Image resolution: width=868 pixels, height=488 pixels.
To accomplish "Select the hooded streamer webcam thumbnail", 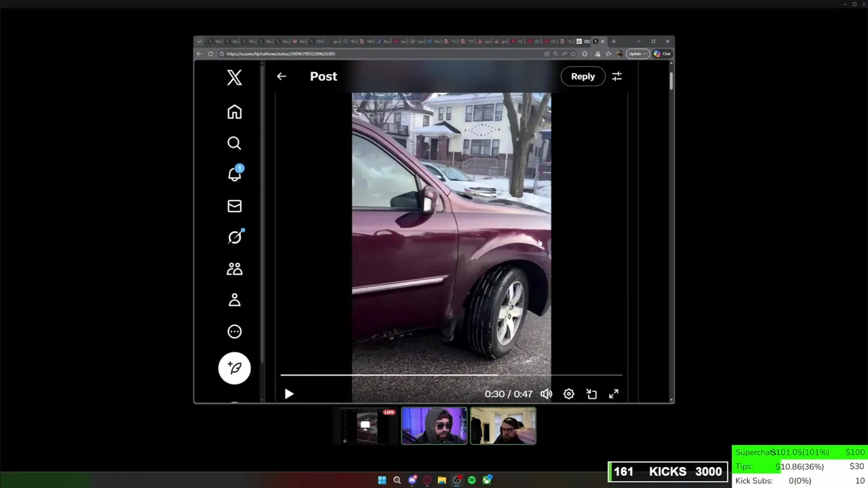I will click(434, 426).
